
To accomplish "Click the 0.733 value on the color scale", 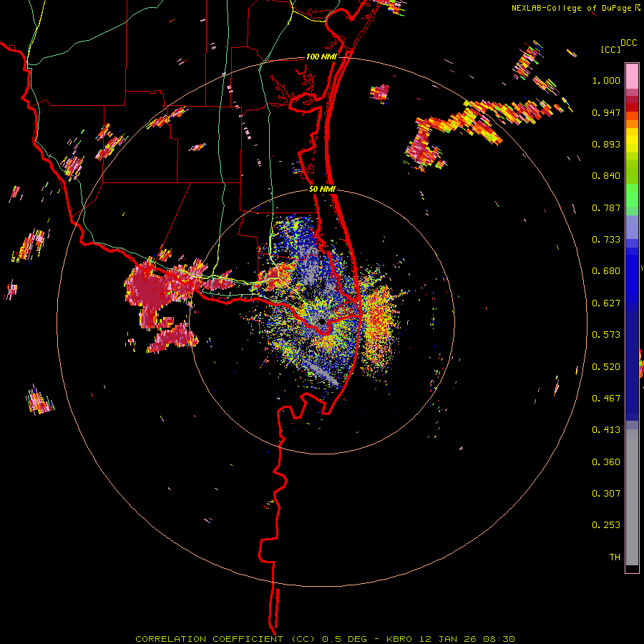I will pyautogui.click(x=606, y=240).
